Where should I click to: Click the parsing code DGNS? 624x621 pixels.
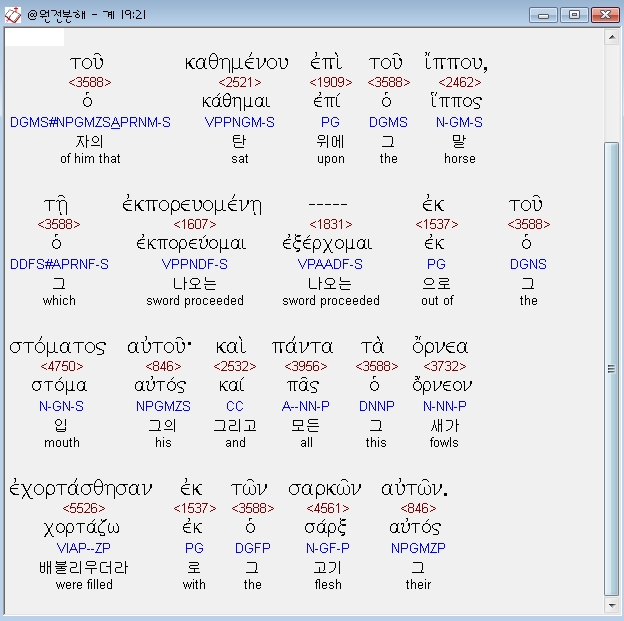528,264
